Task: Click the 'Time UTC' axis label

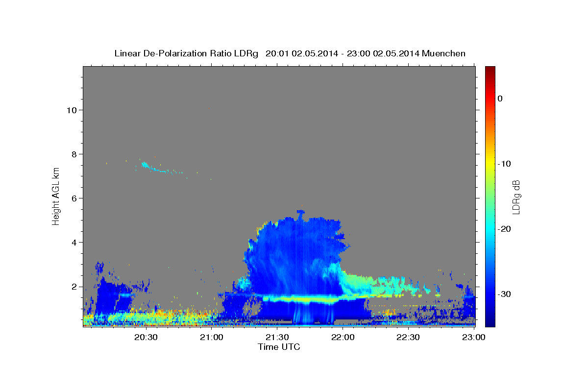Action: (279, 347)
